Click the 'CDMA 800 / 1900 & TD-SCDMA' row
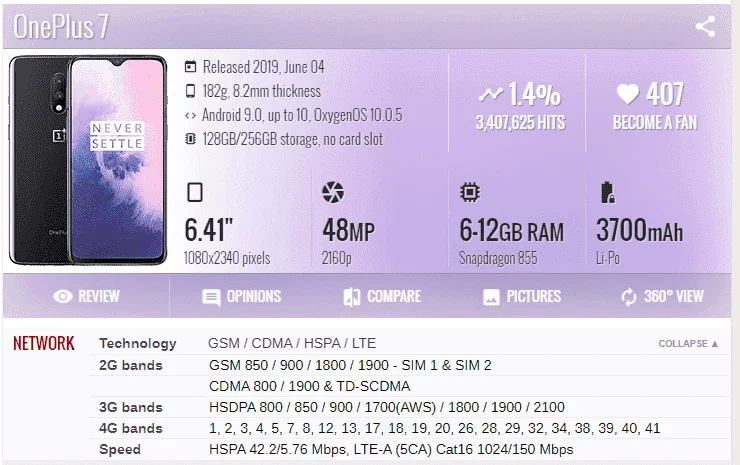 tap(310, 386)
